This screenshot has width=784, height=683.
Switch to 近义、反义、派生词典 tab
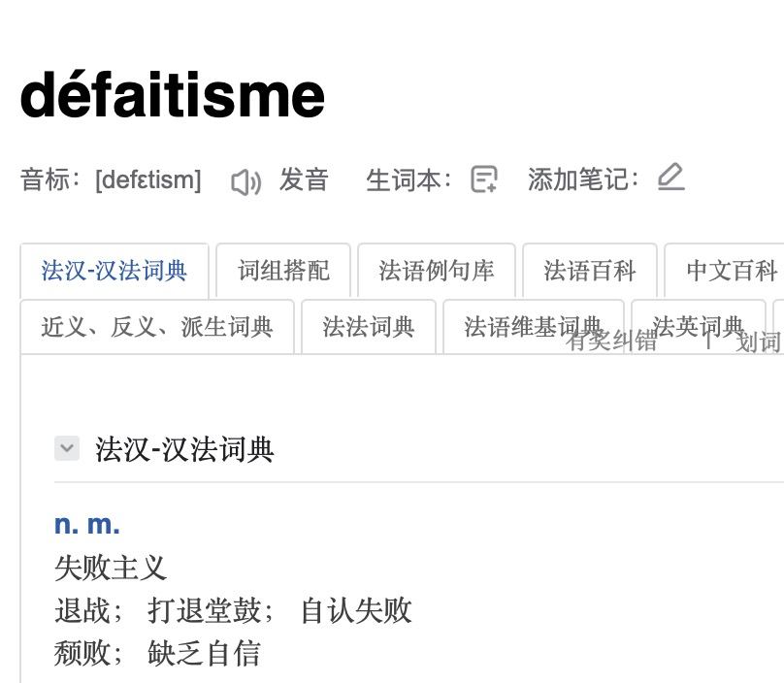pyautogui.click(x=157, y=327)
